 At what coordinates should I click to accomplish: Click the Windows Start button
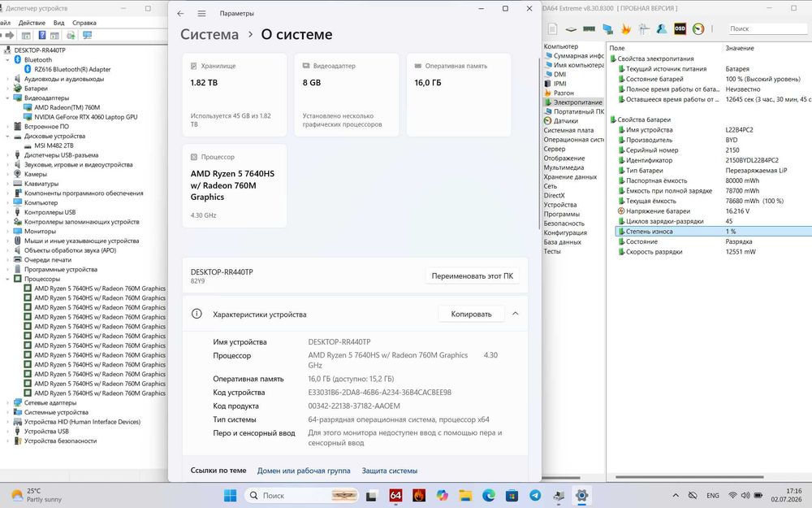[x=230, y=496]
